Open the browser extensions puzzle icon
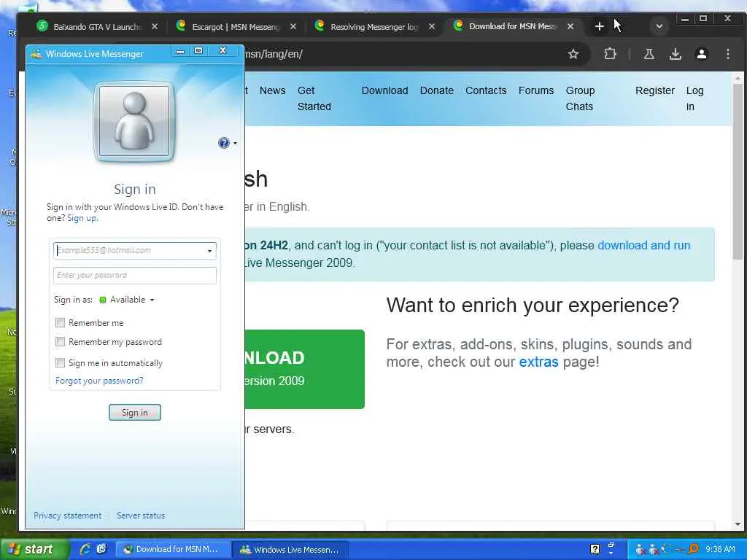 coord(610,54)
